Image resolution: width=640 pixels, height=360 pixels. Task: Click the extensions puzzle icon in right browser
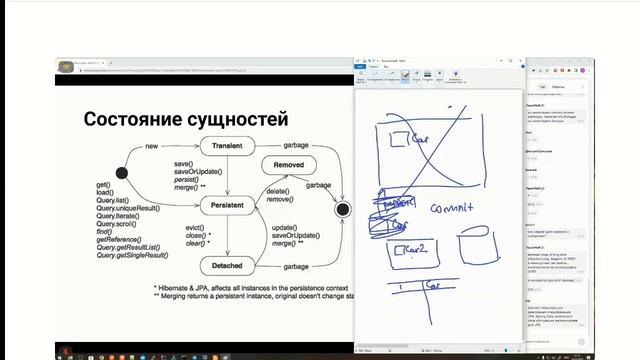click(x=569, y=70)
